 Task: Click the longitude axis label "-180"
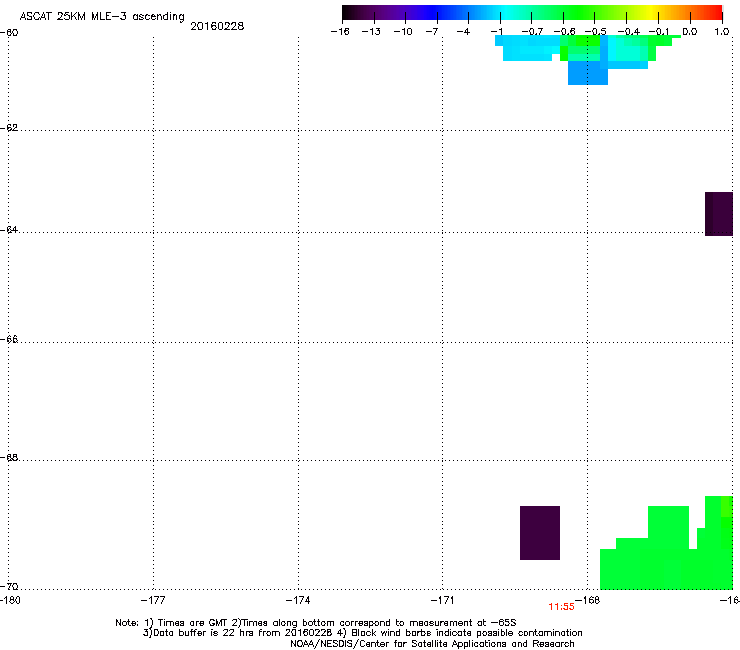pos(10,600)
